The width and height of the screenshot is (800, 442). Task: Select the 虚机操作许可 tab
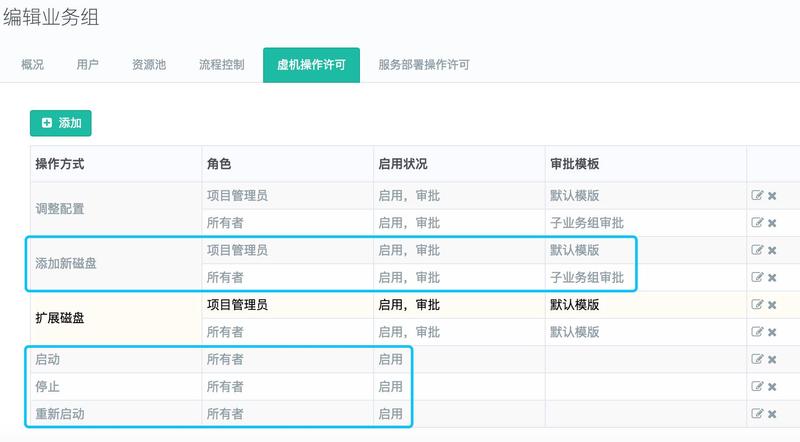(x=311, y=65)
